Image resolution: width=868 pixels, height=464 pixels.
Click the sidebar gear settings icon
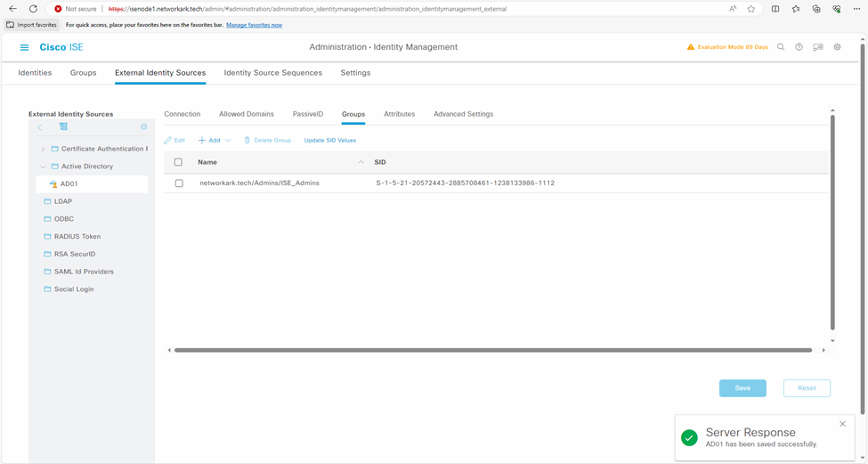tap(144, 127)
